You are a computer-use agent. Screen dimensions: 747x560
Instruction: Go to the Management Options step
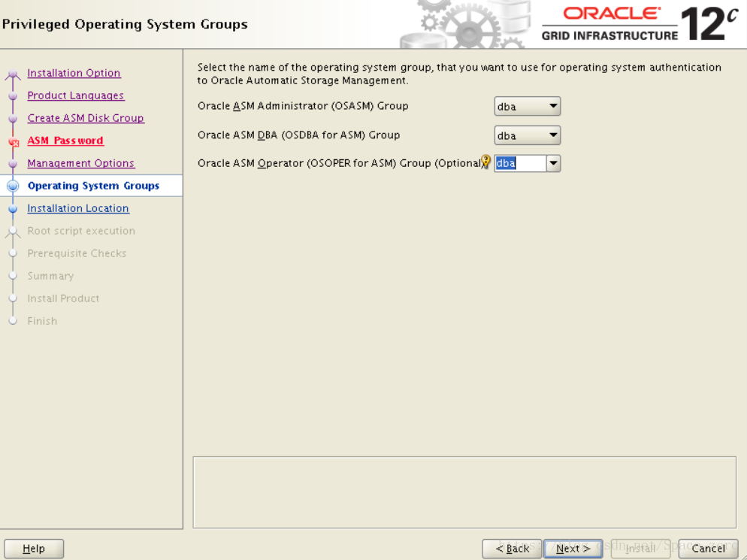(81, 163)
